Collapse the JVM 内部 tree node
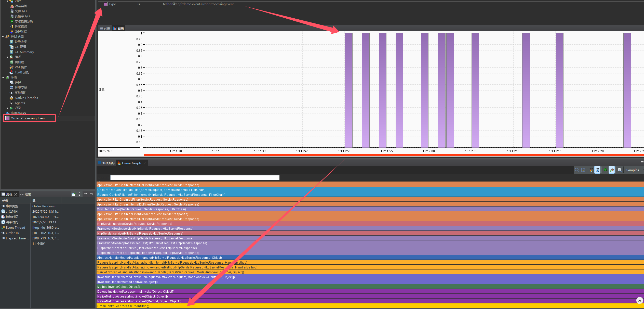The image size is (644, 309). (x=3, y=37)
